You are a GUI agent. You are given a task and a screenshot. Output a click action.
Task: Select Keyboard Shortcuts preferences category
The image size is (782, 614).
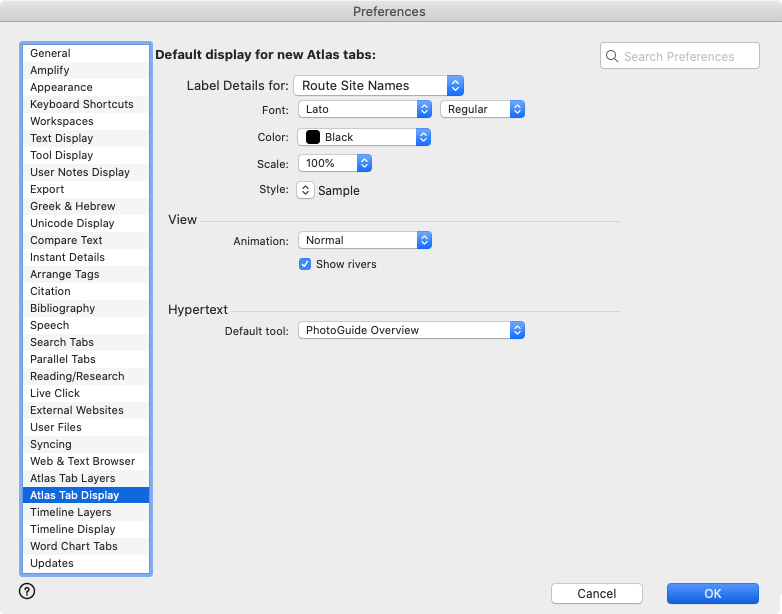(81, 104)
